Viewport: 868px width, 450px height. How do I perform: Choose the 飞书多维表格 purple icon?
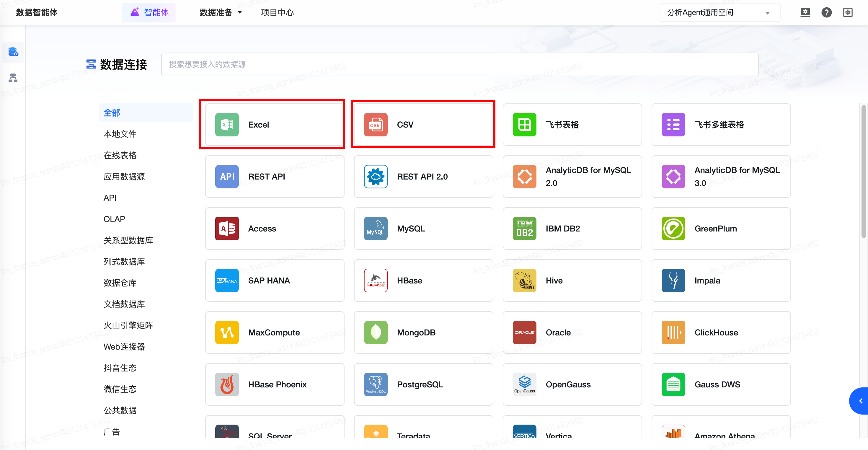pyautogui.click(x=673, y=125)
